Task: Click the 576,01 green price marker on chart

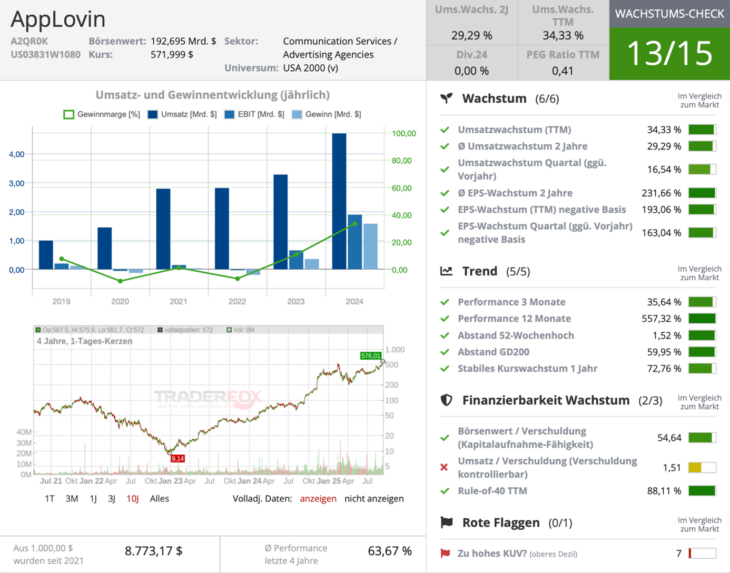Action: (x=371, y=356)
